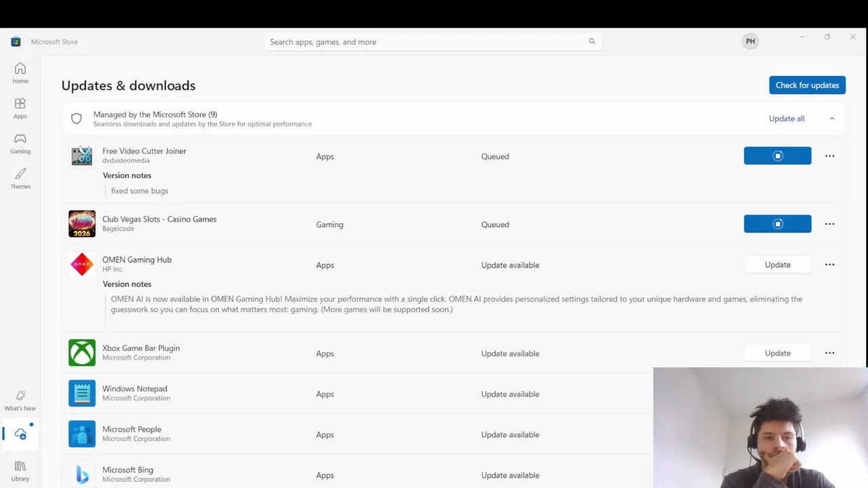Go to Gaming section in sidebar
The width and height of the screenshot is (868, 488).
[x=20, y=143]
